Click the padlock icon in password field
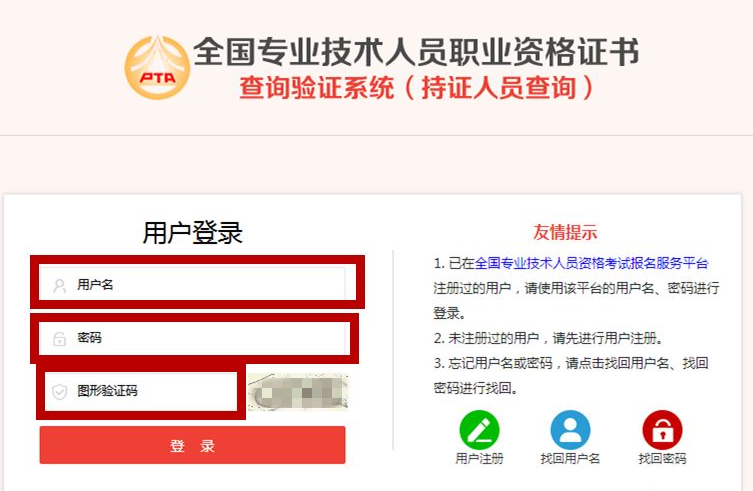The width and height of the screenshot is (753, 491). (60, 338)
